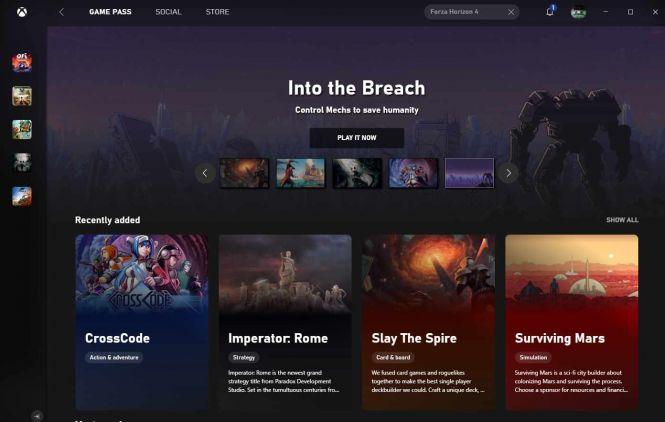Viewport: 665px width, 422px height.
Task: Clear the search box with X
Action: pyautogui.click(x=511, y=12)
